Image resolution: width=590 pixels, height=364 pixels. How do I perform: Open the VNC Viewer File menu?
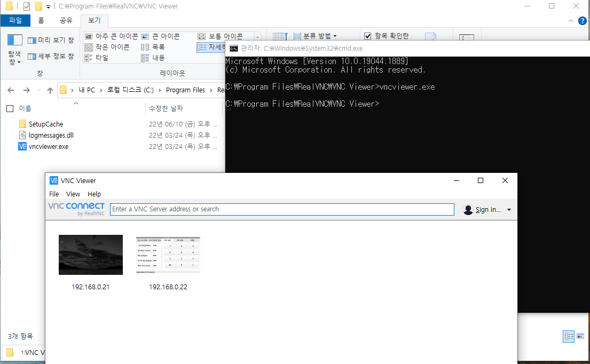click(x=54, y=194)
